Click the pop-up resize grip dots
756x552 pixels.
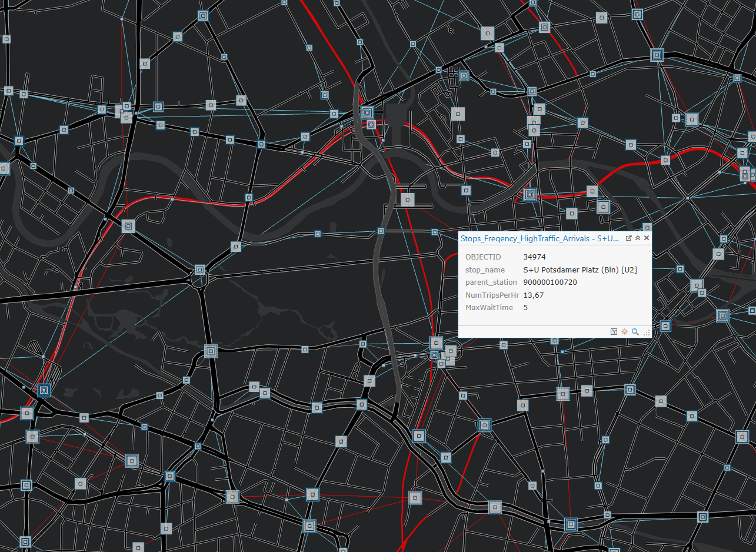click(647, 333)
